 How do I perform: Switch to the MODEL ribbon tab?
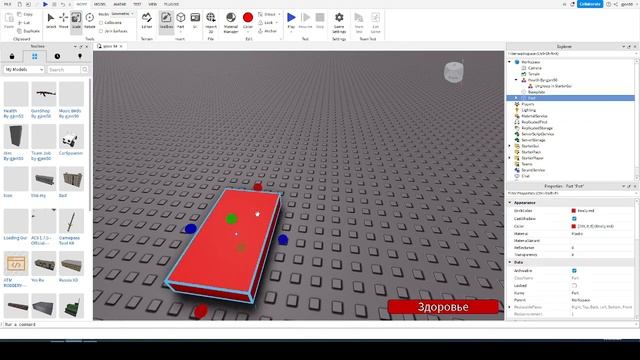(100, 4)
